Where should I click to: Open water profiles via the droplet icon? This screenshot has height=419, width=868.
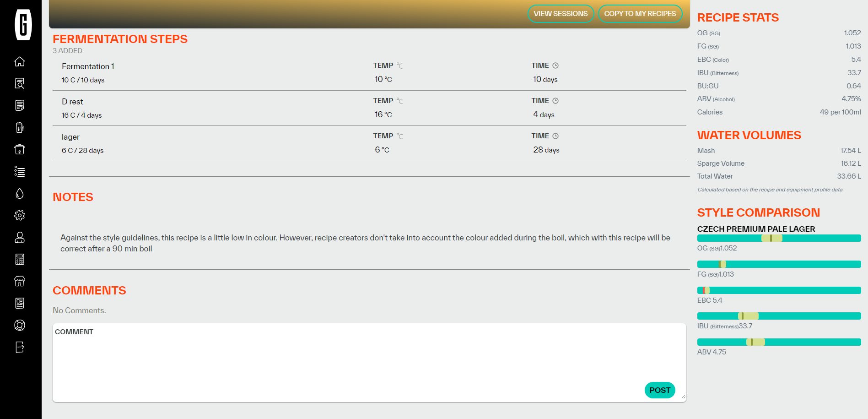[x=20, y=193]
